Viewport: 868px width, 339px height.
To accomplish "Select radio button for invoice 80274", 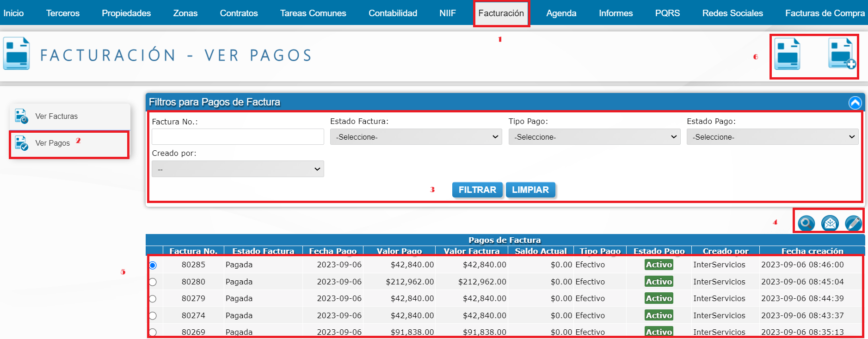I will point(153,316).
